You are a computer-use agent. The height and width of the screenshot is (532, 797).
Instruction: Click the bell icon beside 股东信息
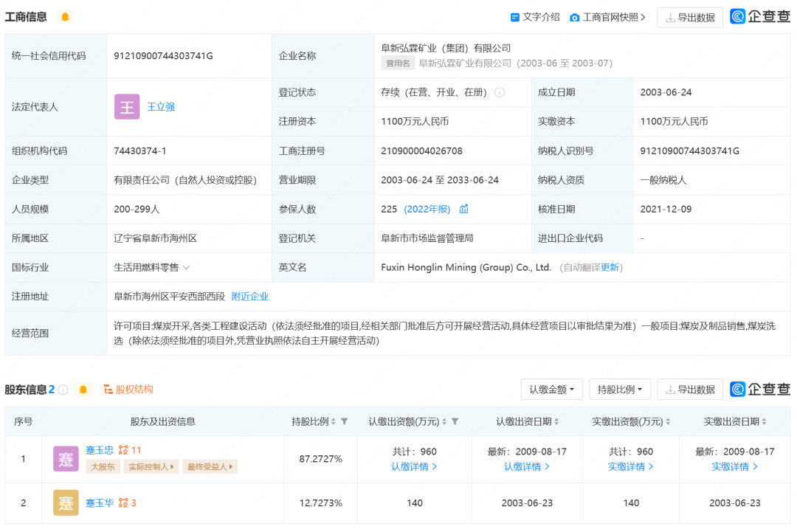[83, 389]
